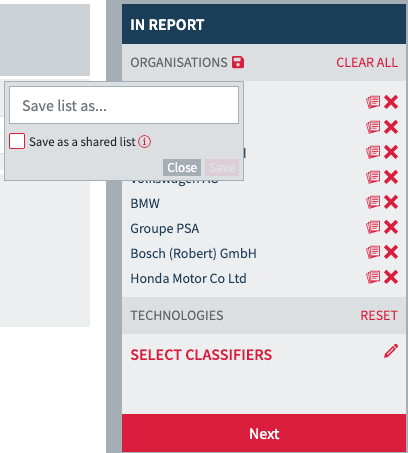Click the pencil edit icon for classifiers
Image resolution: width=408 pixels, height=453 pixels.
391,351
